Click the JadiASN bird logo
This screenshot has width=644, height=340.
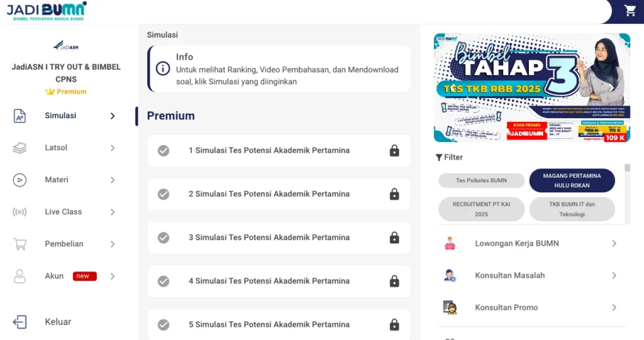coord(65,46)
